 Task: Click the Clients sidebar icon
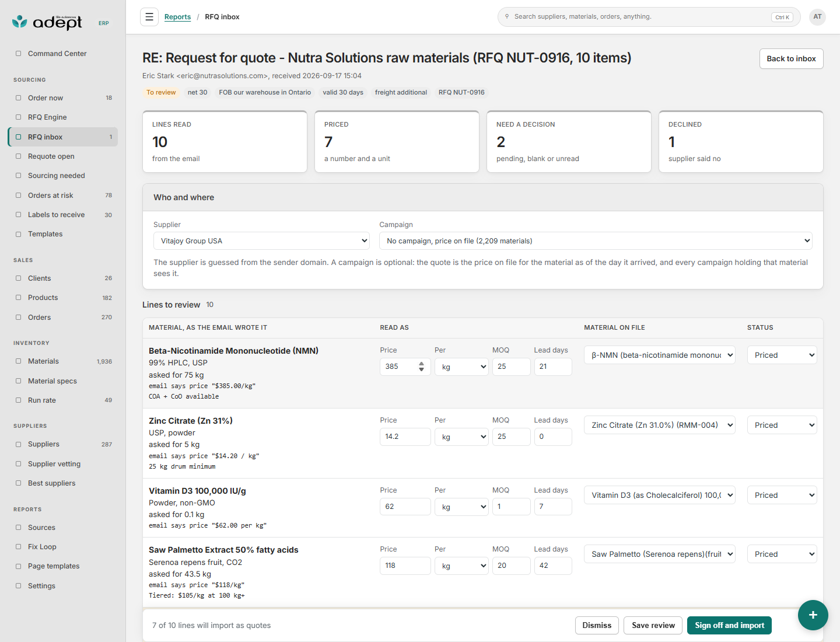coord(19,278)
